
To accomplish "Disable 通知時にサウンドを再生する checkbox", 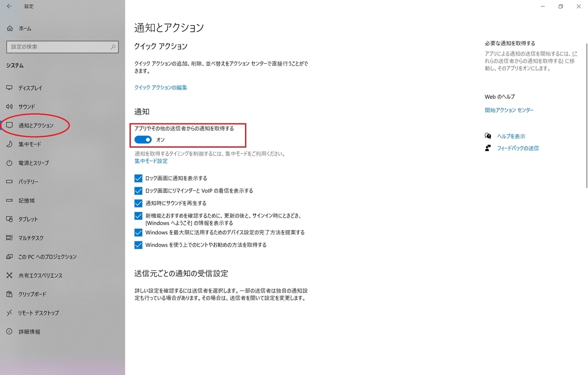I will coord(138,203).
